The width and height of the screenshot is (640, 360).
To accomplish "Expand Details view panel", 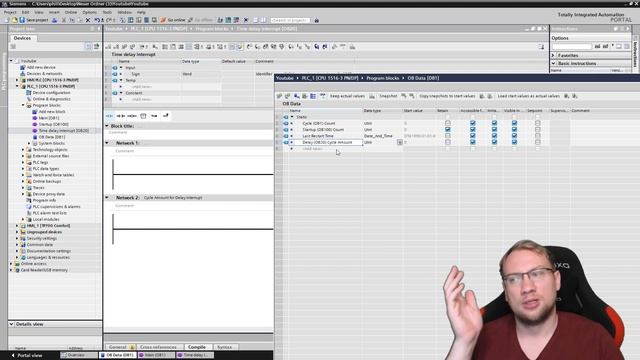I will click(x=11, y=324).
